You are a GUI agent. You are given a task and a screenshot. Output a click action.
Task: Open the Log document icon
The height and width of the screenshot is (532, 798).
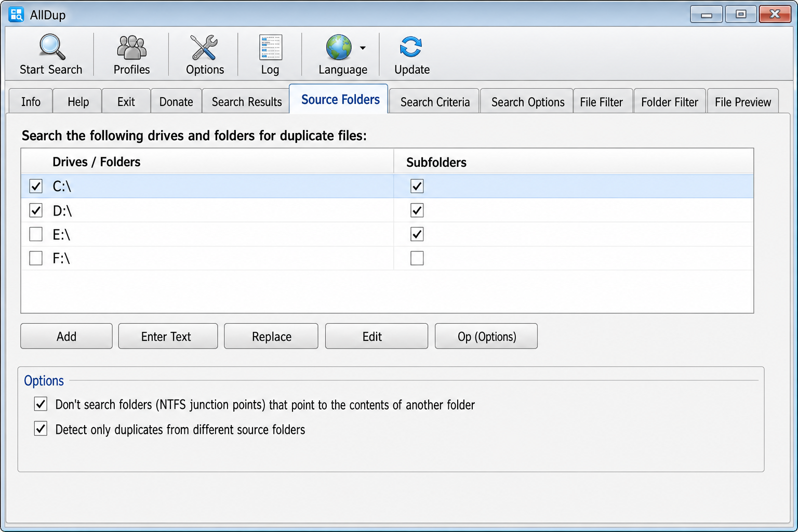[x=270, y=47]
